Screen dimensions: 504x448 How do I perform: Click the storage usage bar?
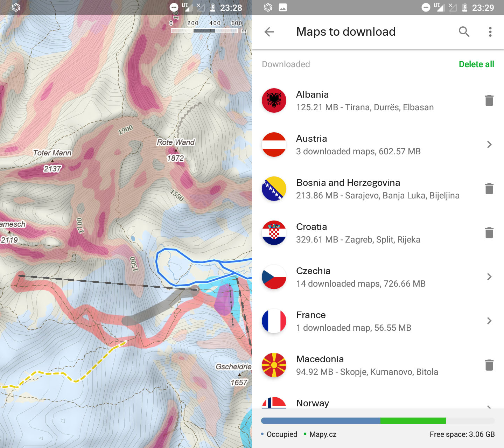click(x=378, y=421)
